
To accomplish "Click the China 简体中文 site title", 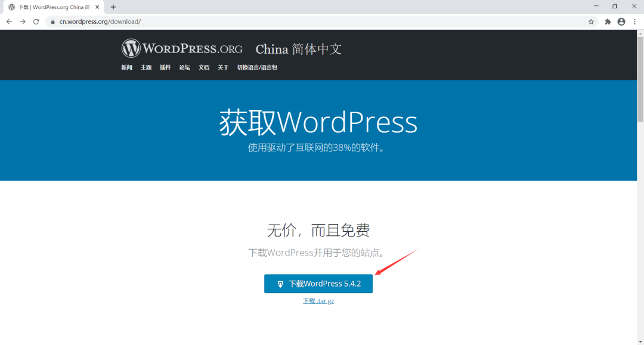I will pyautogui.click(x=299, y=49).
